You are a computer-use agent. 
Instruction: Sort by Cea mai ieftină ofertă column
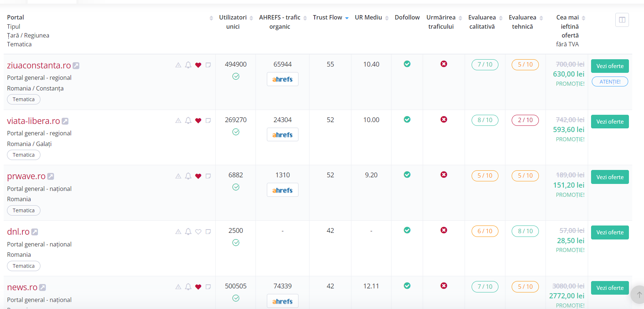(583, 18)
